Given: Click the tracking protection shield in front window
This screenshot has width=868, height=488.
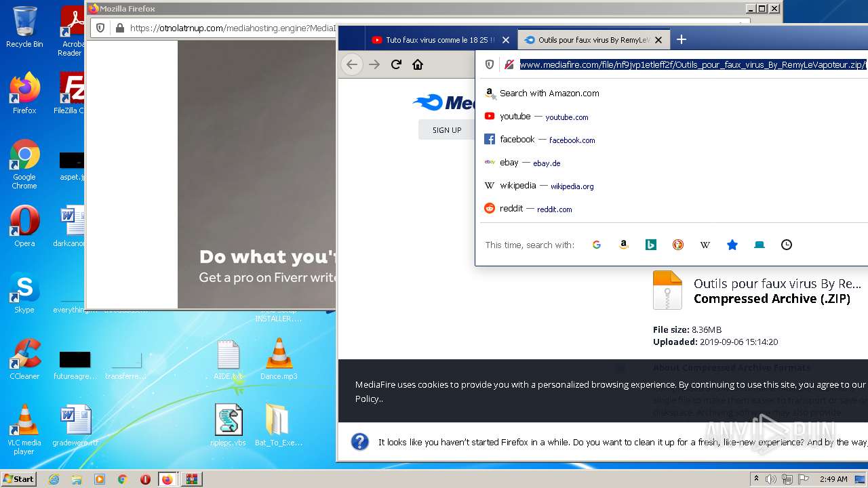Looking at the screenshot, I should [x=489, y=64].
